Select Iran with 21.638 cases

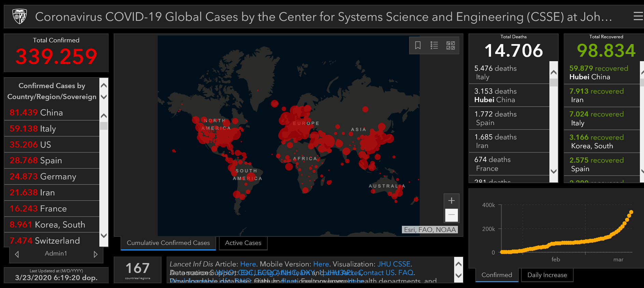click(x=52, y=193)
